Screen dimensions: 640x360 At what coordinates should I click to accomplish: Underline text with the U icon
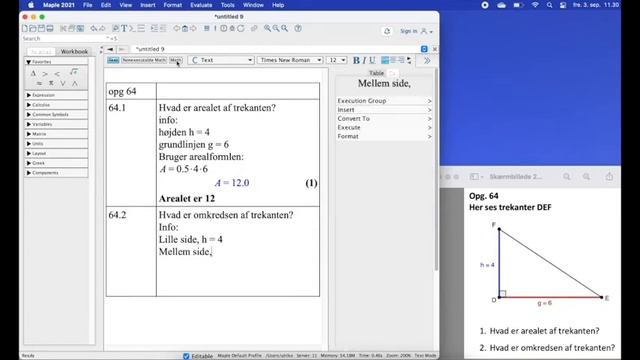point(372,60)
